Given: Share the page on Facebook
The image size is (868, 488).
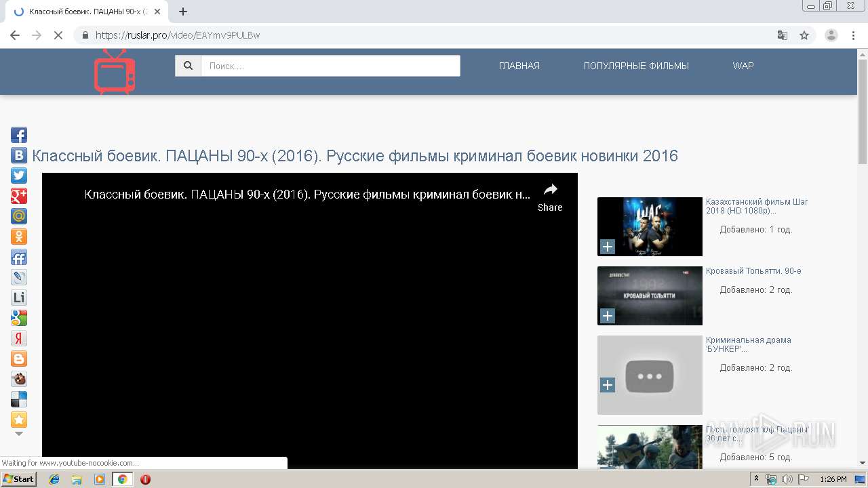Looking at the screenshot, I should (19, 135).
